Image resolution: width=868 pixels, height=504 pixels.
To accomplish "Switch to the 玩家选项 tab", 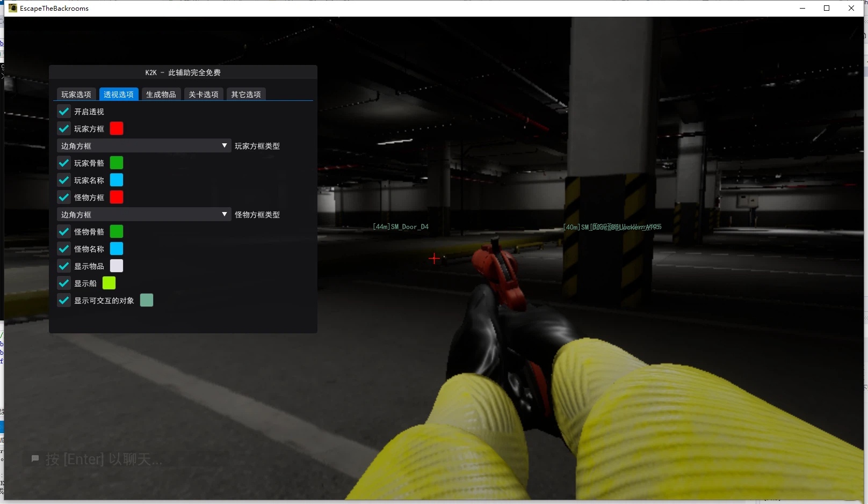I will 76,94.
